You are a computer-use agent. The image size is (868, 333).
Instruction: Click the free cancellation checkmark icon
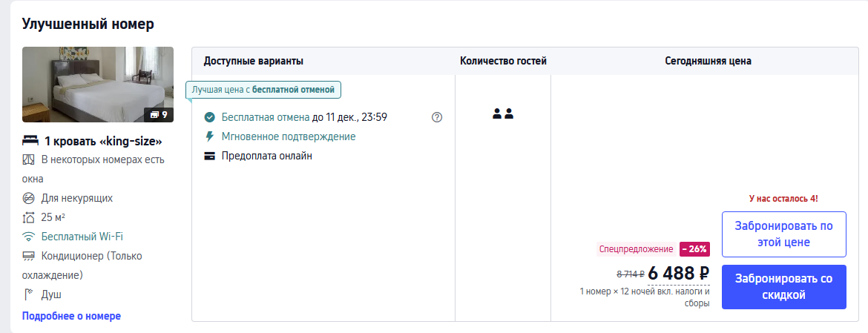(x=210, y=117)
